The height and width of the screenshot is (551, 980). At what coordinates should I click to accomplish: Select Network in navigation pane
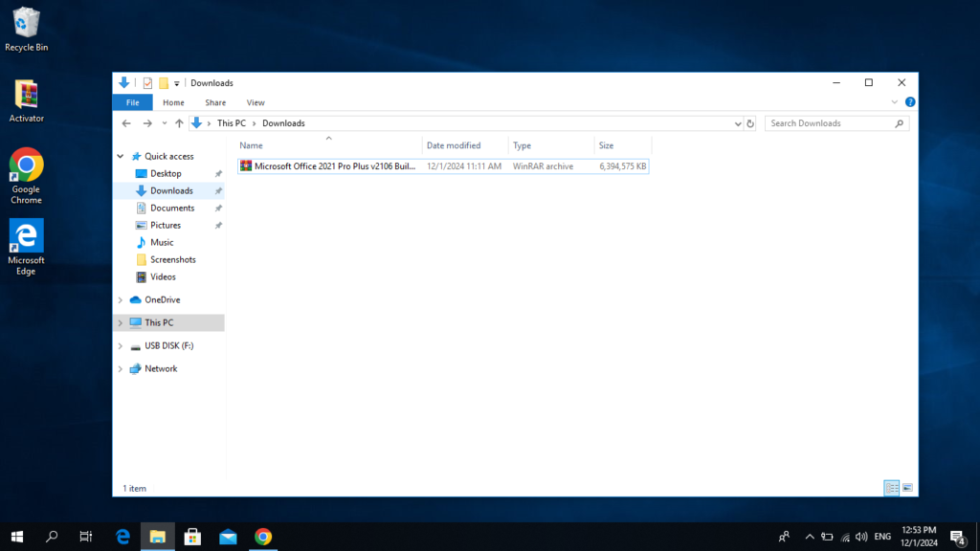pyautogui.click(x=161, y=368)
